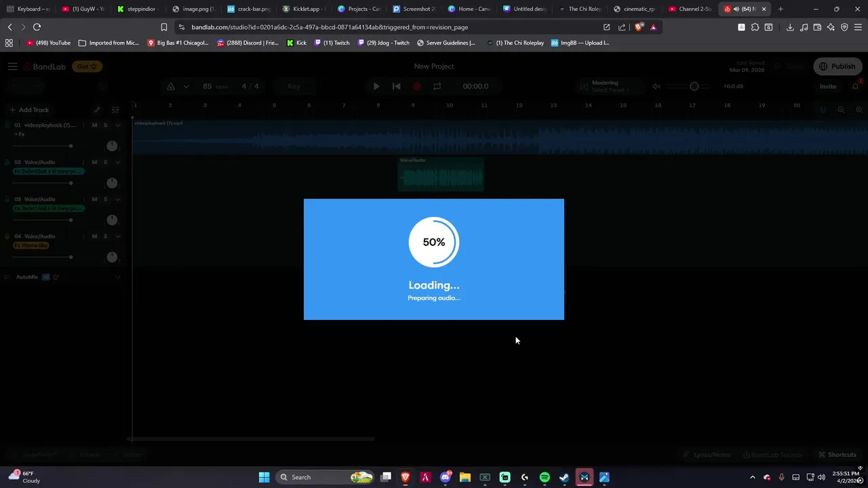
Task: Click the Brave shields icon
Action: (x=638, y=27)
